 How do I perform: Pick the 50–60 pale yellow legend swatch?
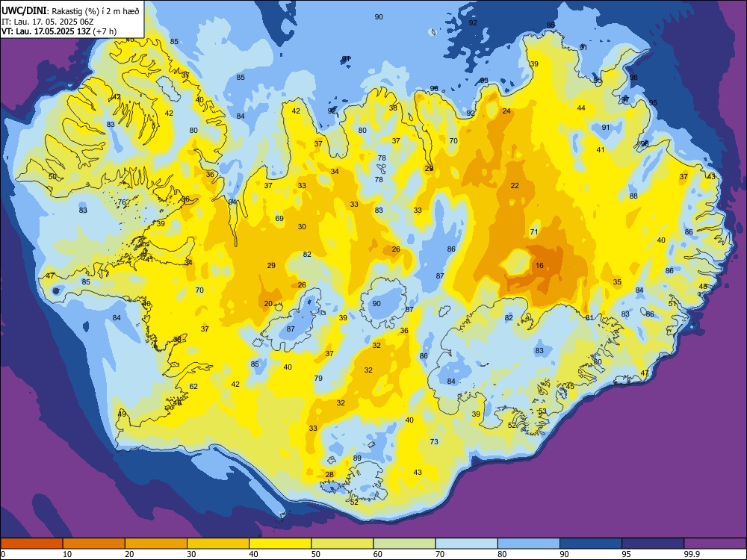(x=342, y=544)
